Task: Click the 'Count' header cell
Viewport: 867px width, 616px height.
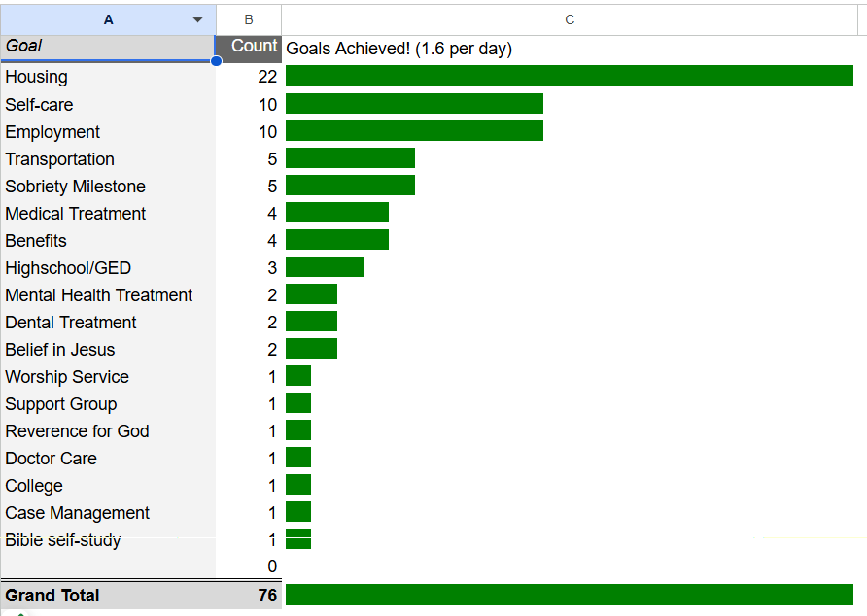Action: 249,49
